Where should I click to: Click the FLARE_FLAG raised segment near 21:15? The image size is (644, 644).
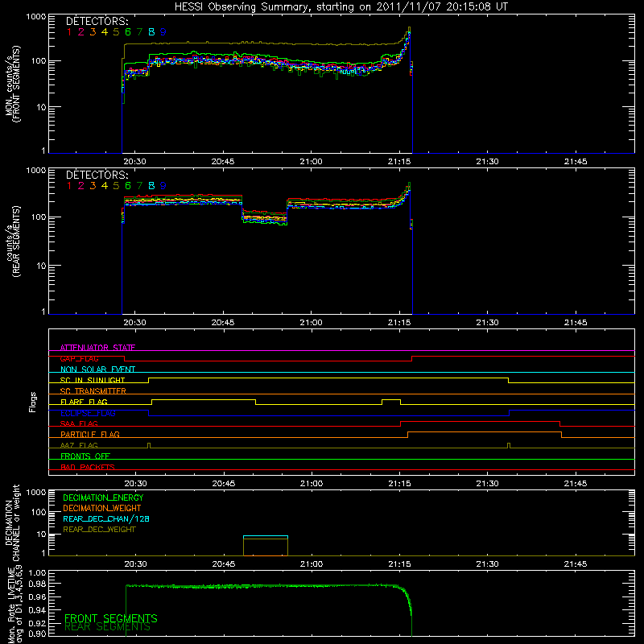click(391, 399)
